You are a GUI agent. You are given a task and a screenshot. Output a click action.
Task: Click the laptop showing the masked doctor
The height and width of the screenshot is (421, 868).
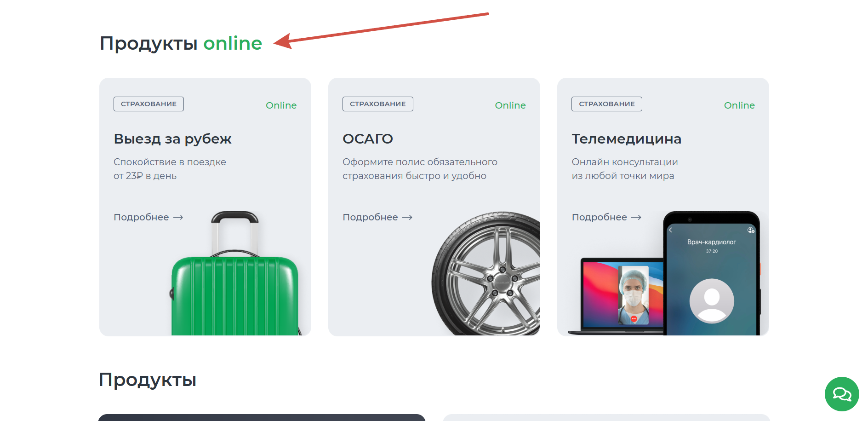tap(616, 296)
